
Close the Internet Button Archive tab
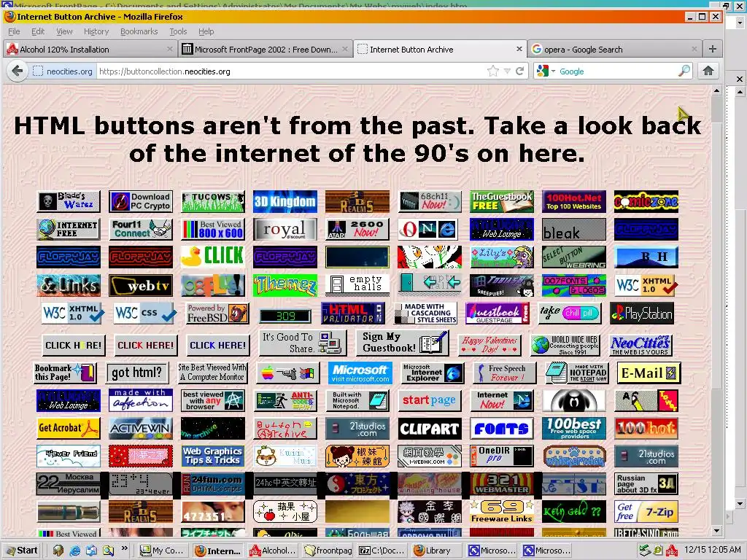pyautogui.click(x=519, y=49)
